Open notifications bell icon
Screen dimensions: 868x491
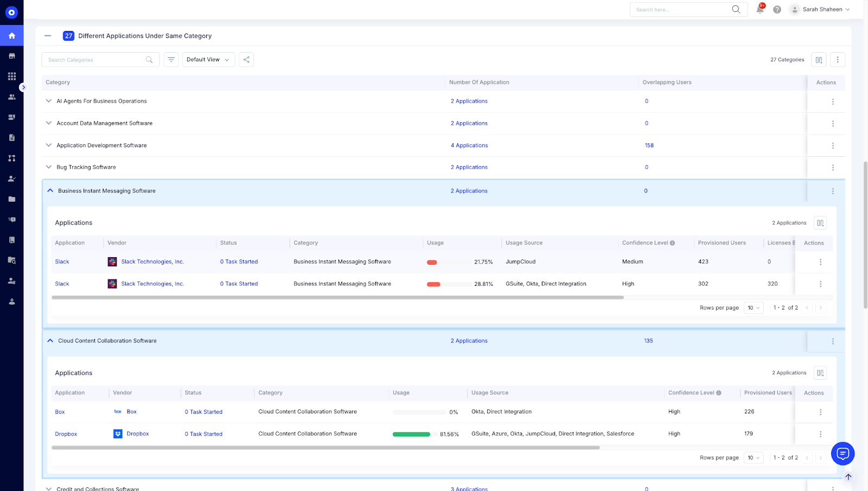[760, 9]
